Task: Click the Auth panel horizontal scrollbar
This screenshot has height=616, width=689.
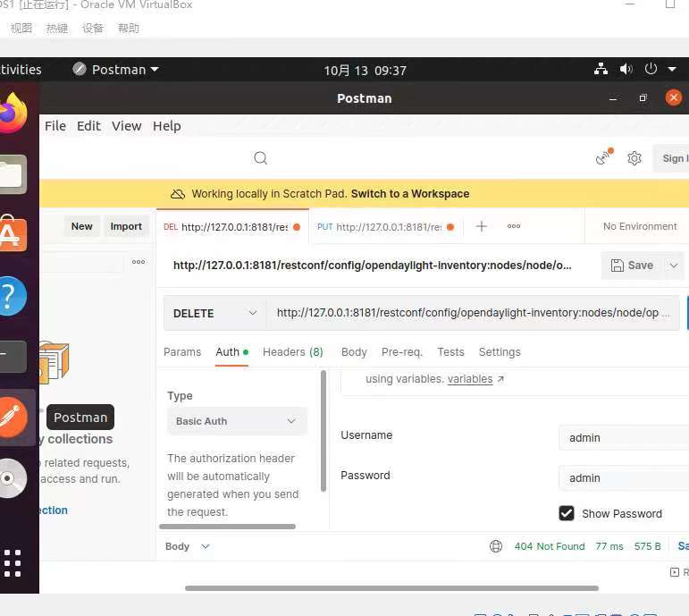Action: [x=227, y=527]
